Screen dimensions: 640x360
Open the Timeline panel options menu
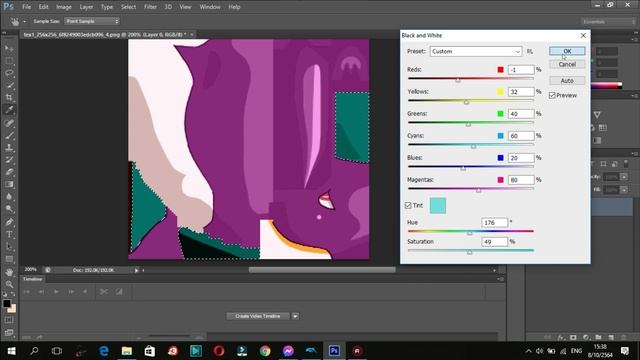coord(500,279)
